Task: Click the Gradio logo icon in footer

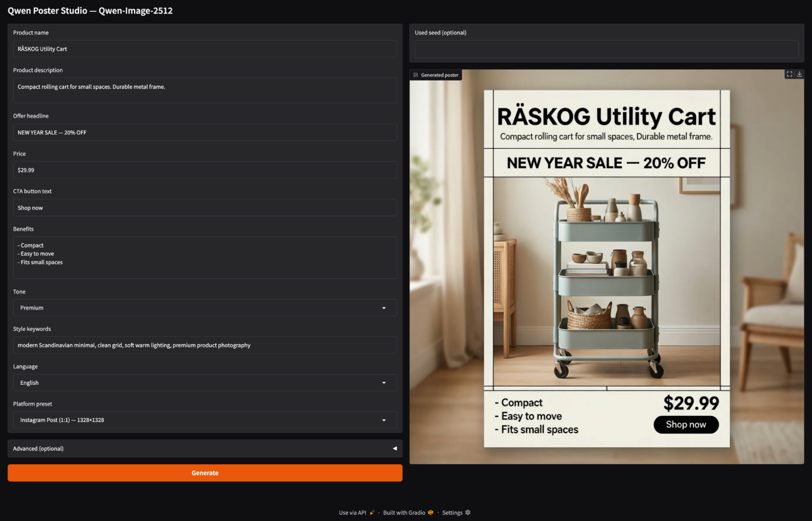Action: pyautogui.click(x=431, y=512)
